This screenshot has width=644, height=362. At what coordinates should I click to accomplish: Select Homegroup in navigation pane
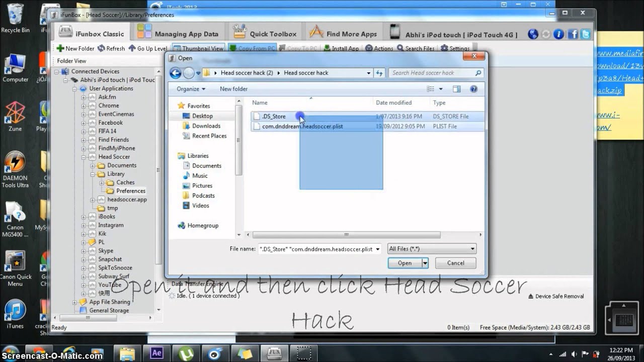pos(203,226)
